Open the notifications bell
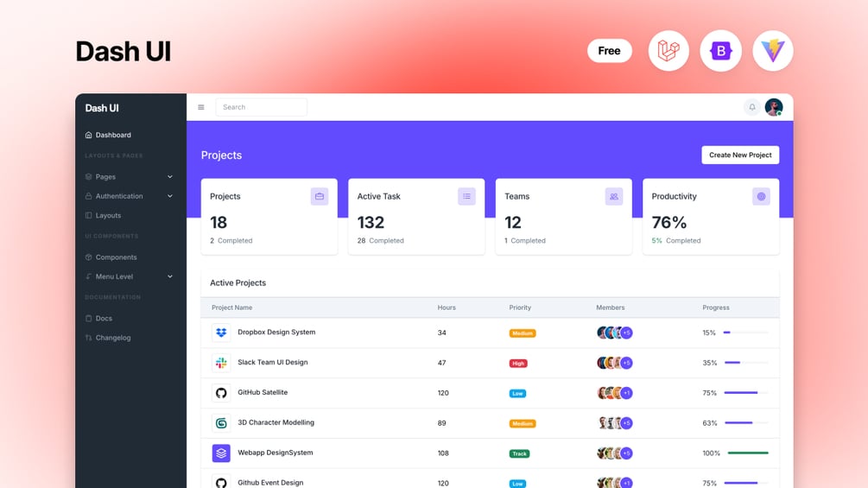 click(751, 107)
